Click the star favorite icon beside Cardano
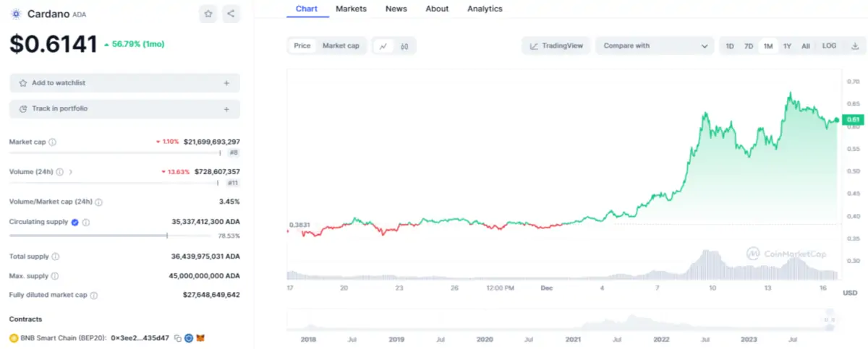Image resolution: width=868 pixels, height=349 pixels. coord(208,14)
